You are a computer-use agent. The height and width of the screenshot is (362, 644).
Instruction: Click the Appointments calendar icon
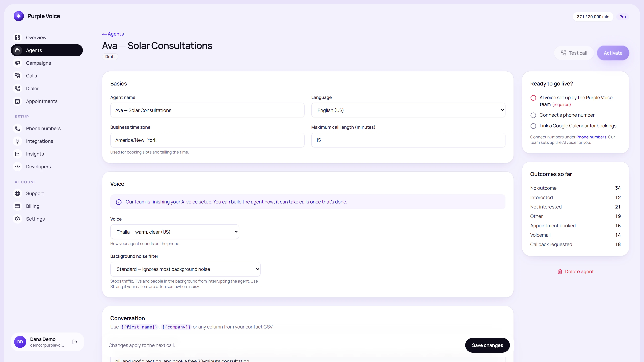coord(17,101)
